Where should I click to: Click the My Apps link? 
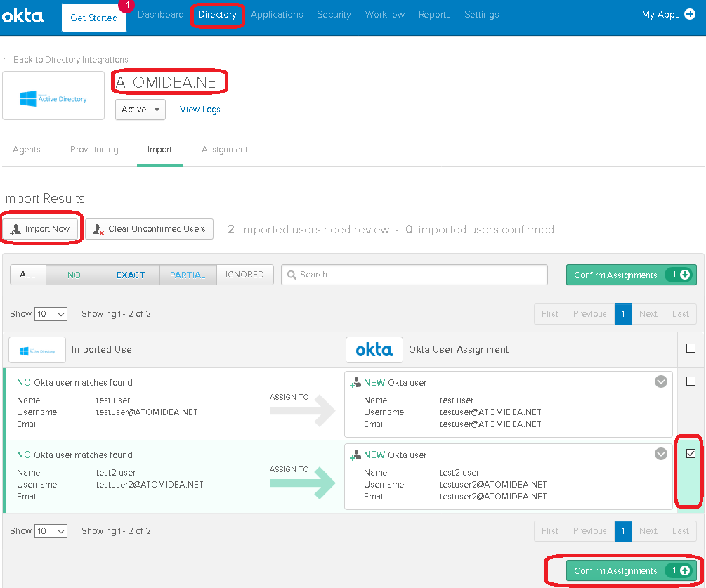660,15
